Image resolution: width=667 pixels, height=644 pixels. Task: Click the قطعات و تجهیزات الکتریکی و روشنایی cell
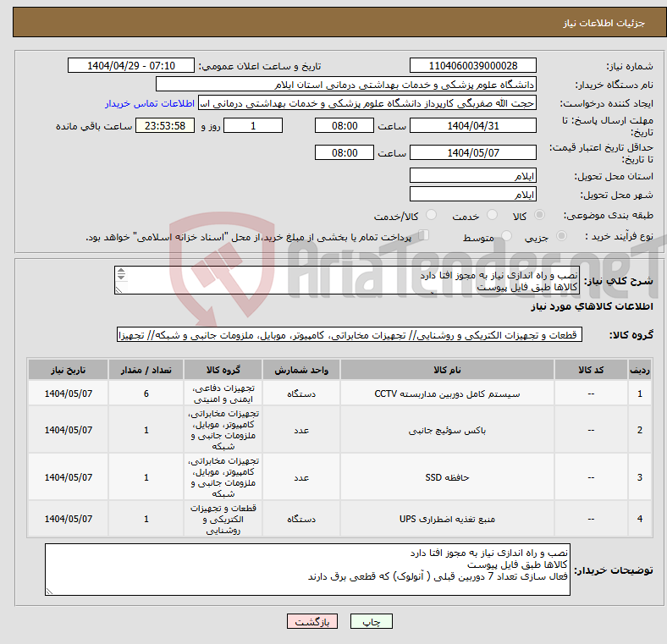click(x=223, y=519)
